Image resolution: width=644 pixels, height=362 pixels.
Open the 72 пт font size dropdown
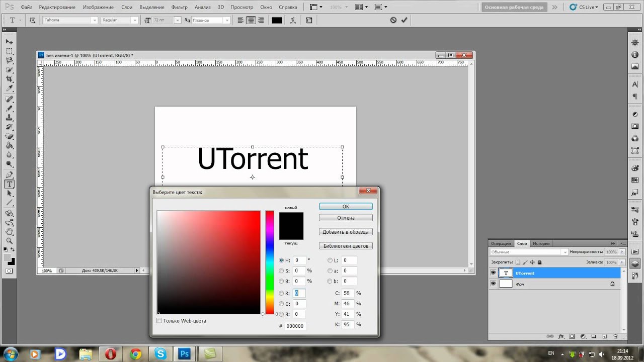(177, 20)
